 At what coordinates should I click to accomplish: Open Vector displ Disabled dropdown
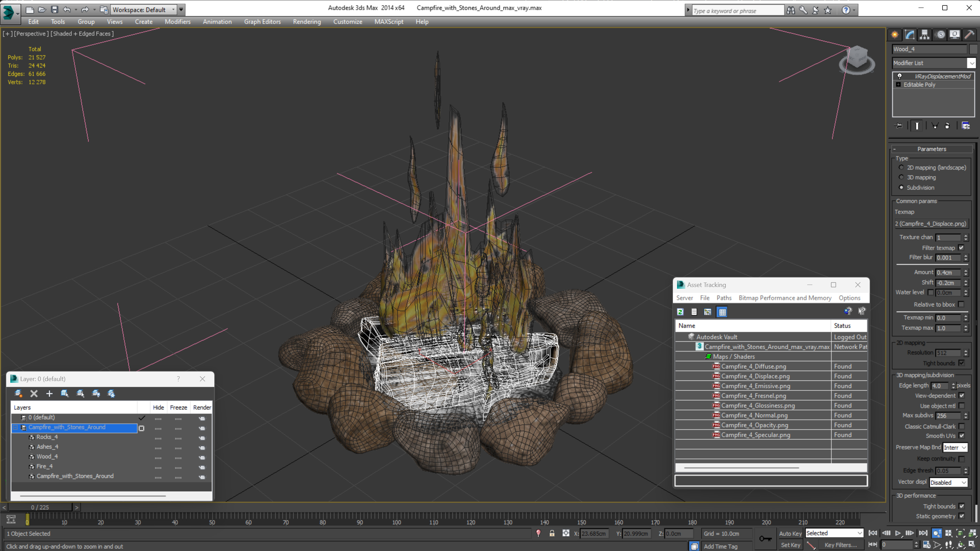pyautogui.click(x=948, y=482)
